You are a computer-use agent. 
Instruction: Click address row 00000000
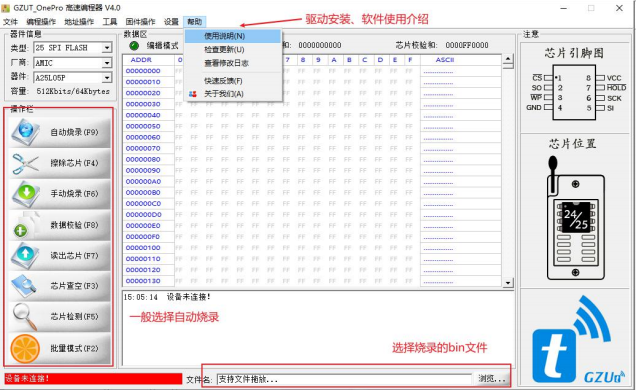pyautogui.click(x=143, y=71)
